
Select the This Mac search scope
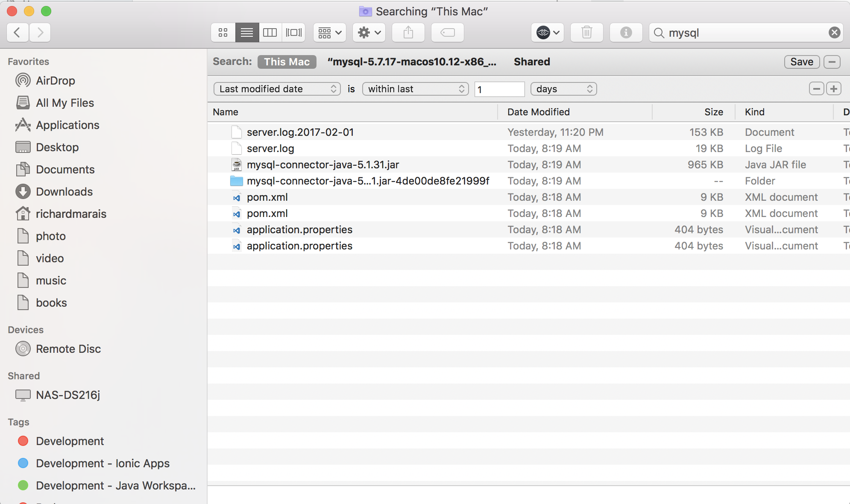coord(287,62)
